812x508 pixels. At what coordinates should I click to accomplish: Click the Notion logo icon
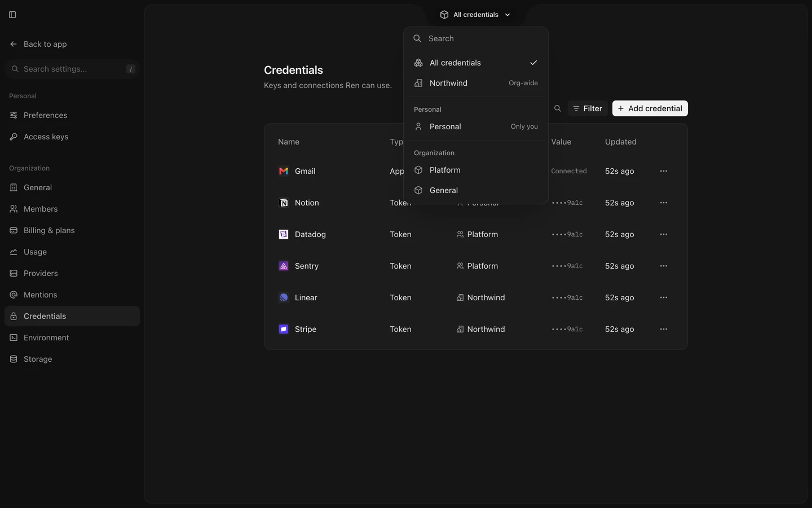click(284, 203)
